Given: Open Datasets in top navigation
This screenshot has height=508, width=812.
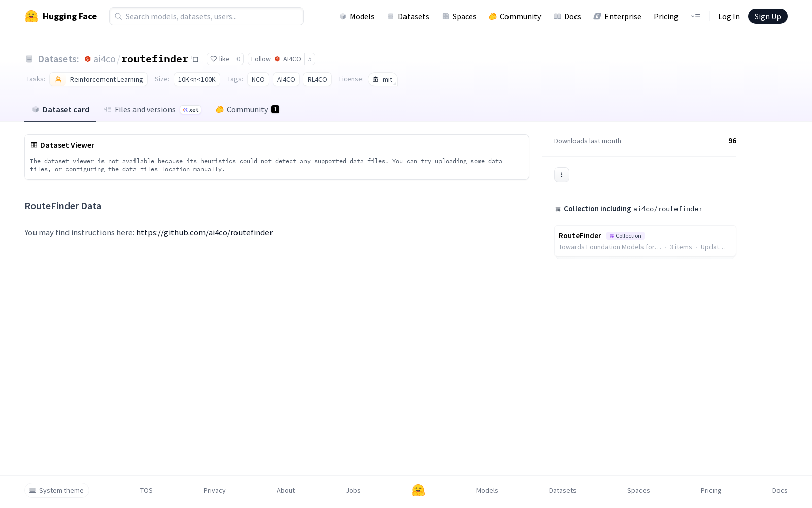Looking at the screenshot, I should pos(408,16).
